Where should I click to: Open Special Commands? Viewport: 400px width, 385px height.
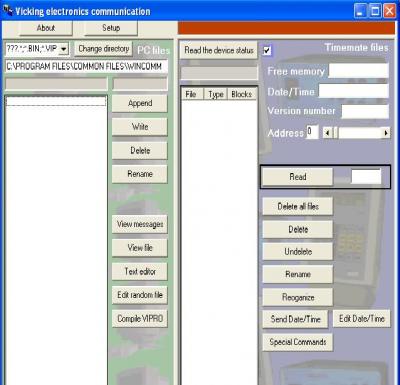coord(298,342)
